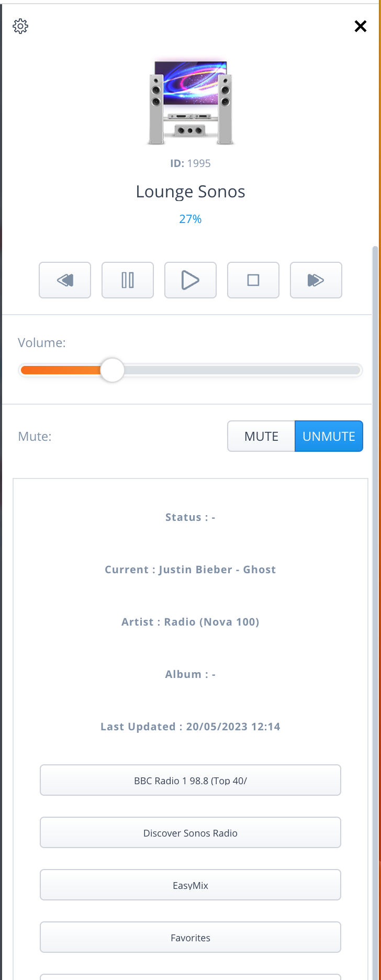Stop playback with the square icon

click(253, 280)
